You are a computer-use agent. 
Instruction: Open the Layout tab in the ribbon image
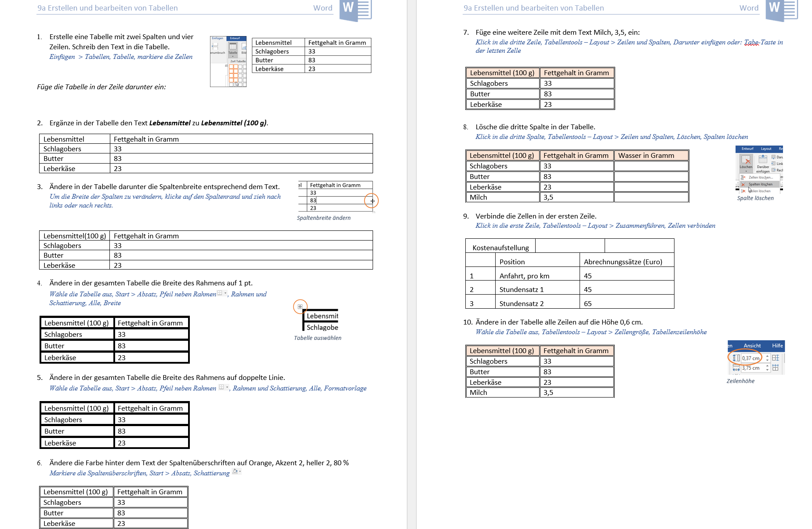click(x=766, y=149)
